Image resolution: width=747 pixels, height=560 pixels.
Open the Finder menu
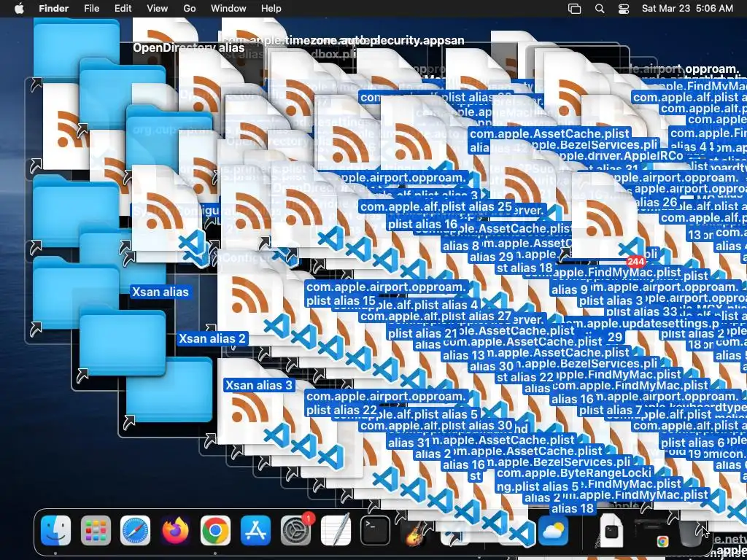[x=53, y=9]
